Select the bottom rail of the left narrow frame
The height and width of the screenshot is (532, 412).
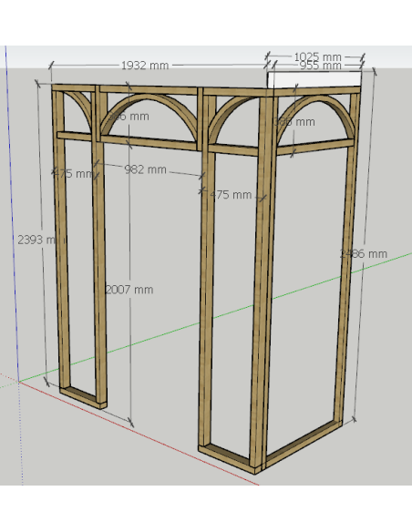click(81, 397)
